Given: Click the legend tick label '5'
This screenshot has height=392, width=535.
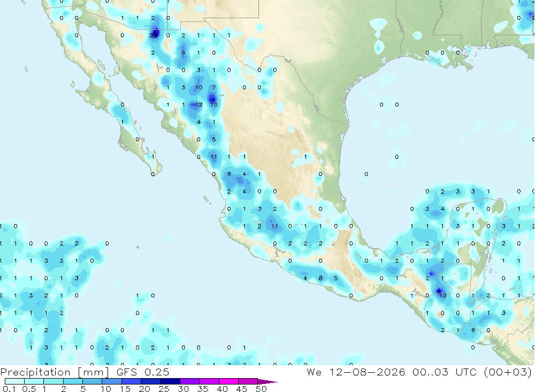Looking at the screenshot, I should click(x=83, y=389).
